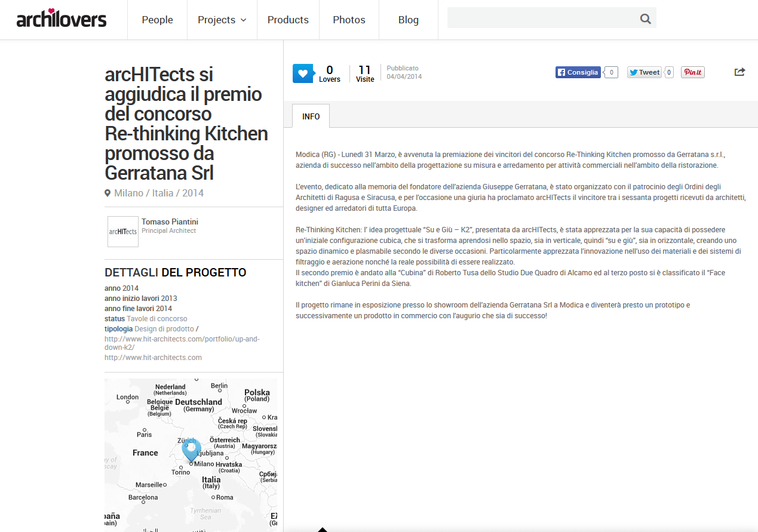
Task: Open the Products section
Action: click(x=288, y=20)
